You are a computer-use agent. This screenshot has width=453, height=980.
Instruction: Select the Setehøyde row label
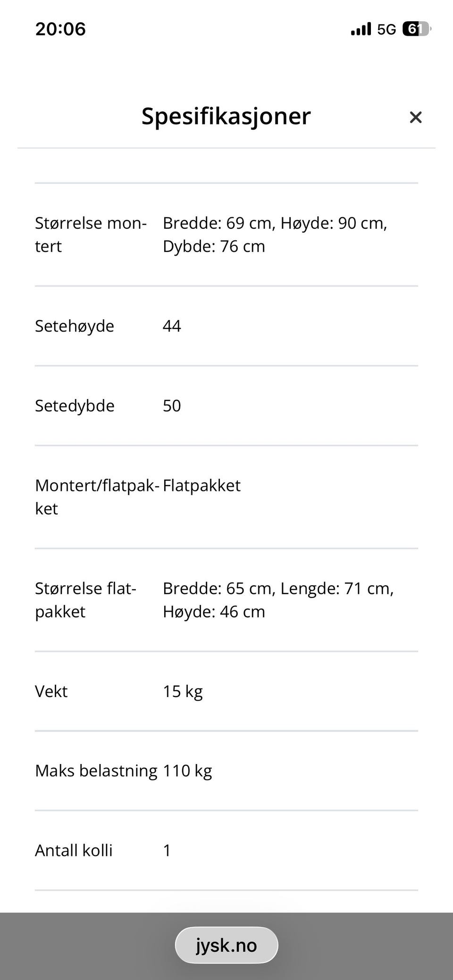pos(75,326)
